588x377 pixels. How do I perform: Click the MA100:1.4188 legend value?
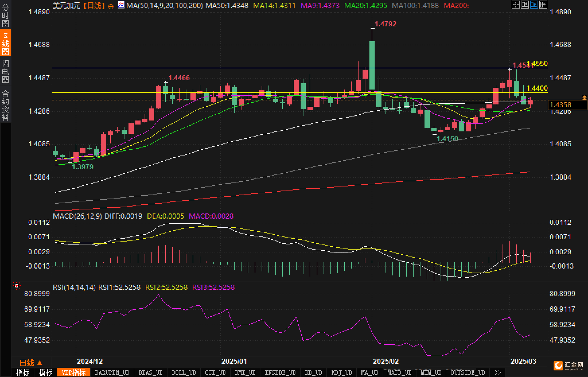pyautogui.click(x=415, y=5)
